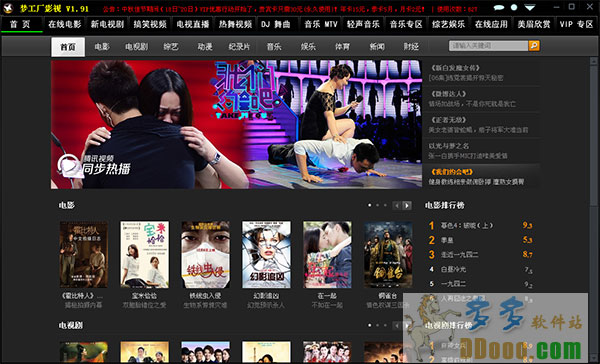The width and height of the screenshot is (600, 364).
Task: Open the DJ 舞曲 top tab
Action: pos(276,24)
